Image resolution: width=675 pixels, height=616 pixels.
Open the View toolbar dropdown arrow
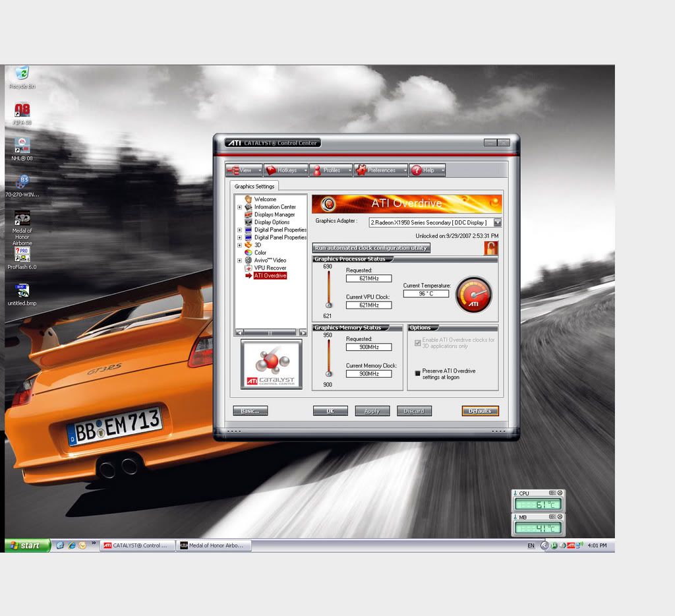[259, 171]
